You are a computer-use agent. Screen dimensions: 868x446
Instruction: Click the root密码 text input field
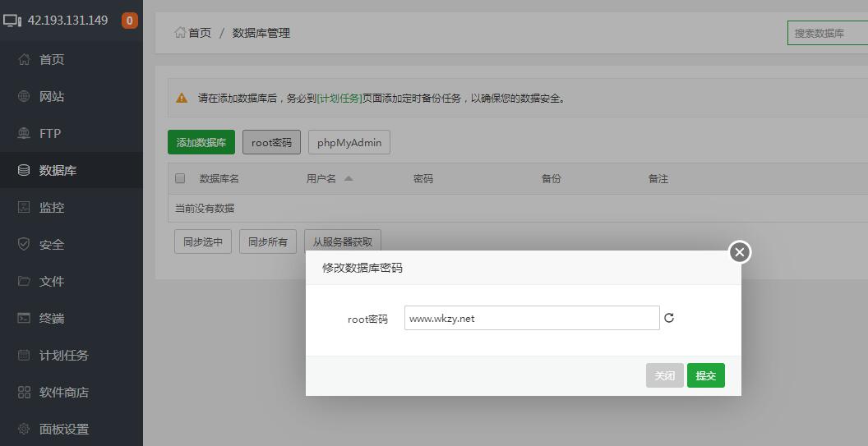(x=531, y=318)
